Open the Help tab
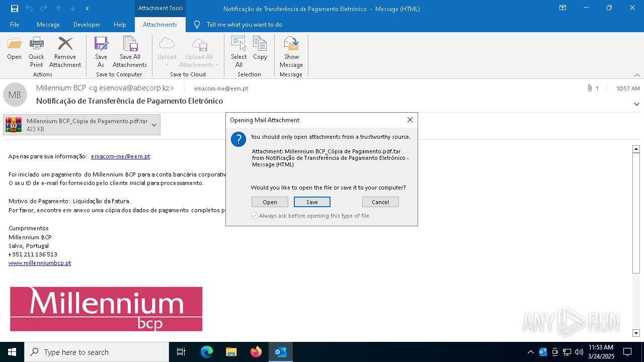The width and height of the screenshot is (644, 362). coord(120,24)
